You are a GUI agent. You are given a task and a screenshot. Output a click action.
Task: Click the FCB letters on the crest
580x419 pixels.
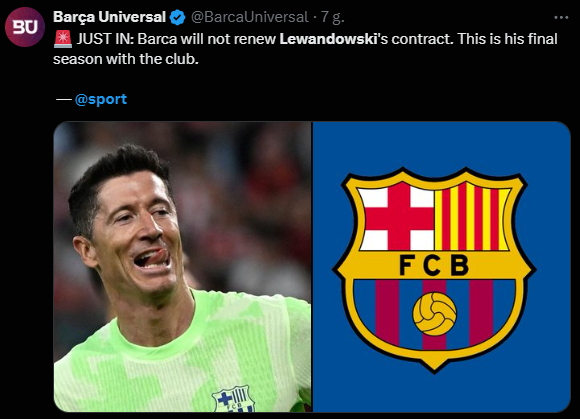(434, 265)
